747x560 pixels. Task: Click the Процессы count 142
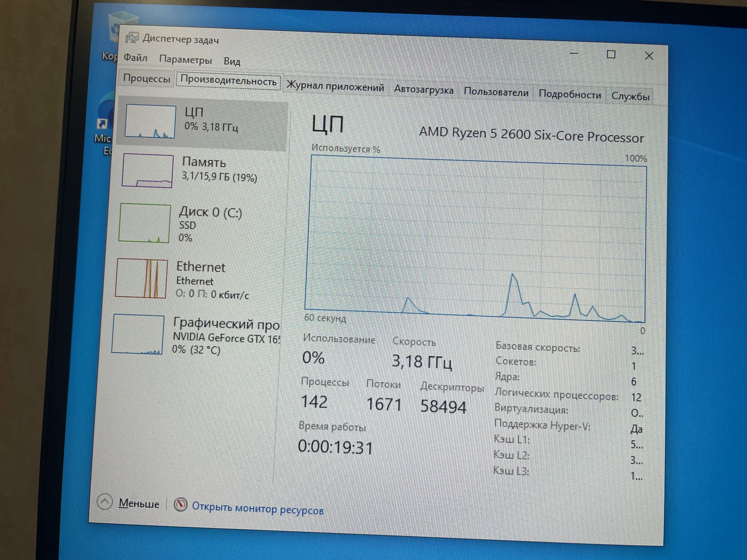(x=314, y=402)
